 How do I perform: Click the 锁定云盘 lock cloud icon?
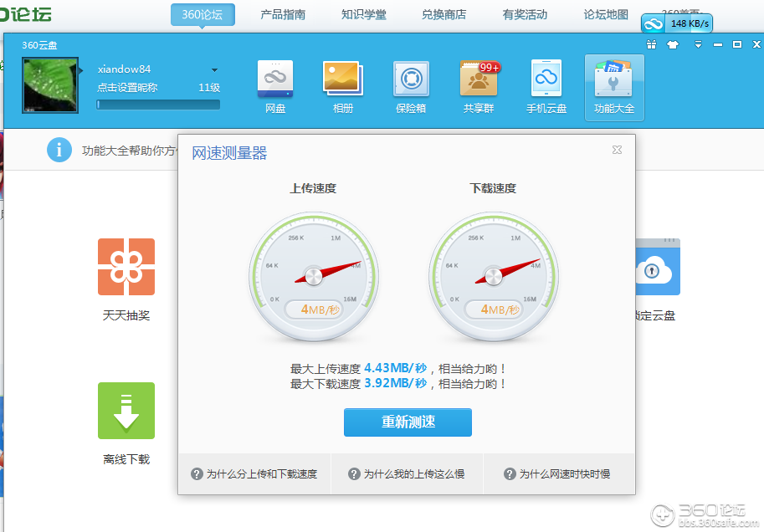click(x=657, y=267)
